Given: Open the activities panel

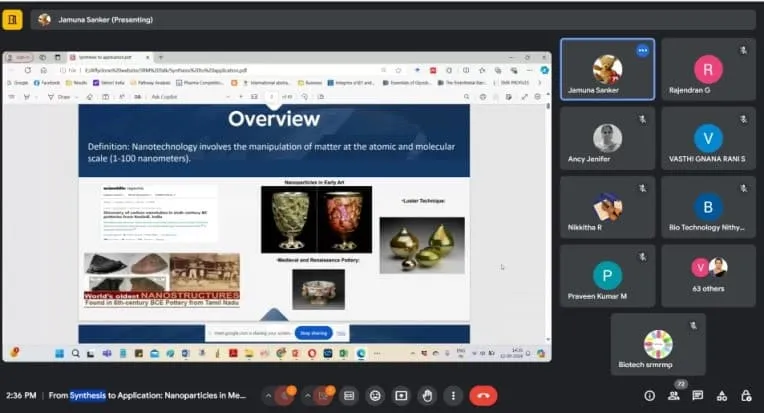Looking at the screenshot, I should [722, 396].
